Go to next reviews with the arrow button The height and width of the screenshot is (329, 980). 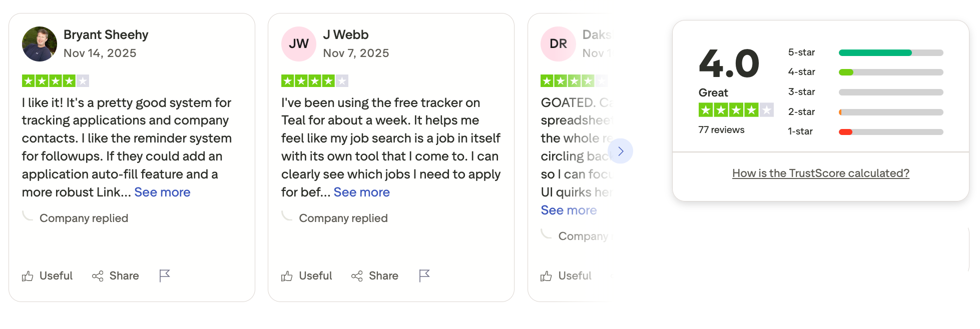621,151
